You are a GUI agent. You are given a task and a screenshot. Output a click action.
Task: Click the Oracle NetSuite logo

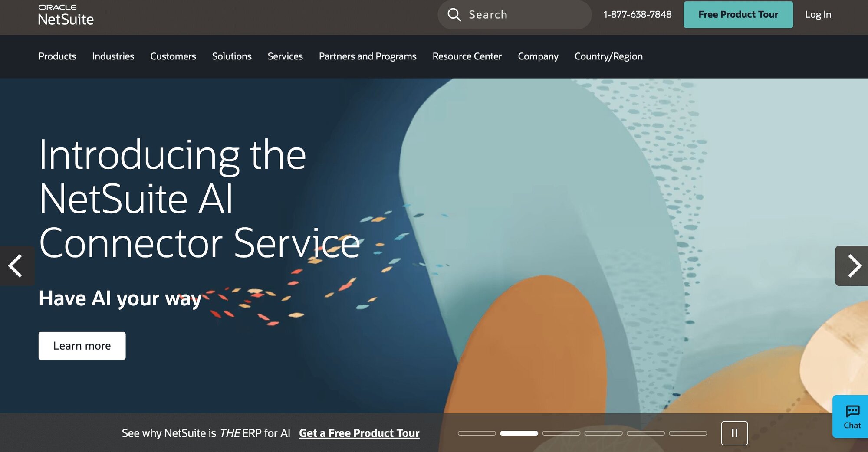pos(66,15)
